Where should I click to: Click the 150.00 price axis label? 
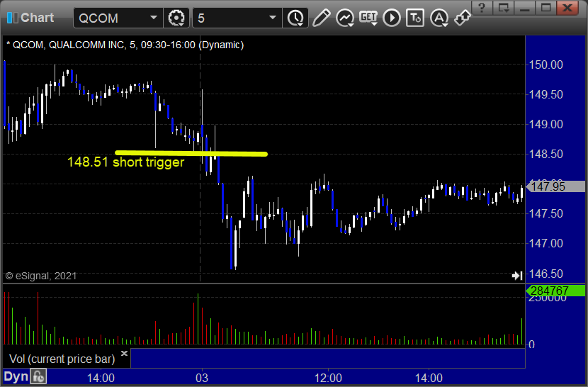(546, 64)
